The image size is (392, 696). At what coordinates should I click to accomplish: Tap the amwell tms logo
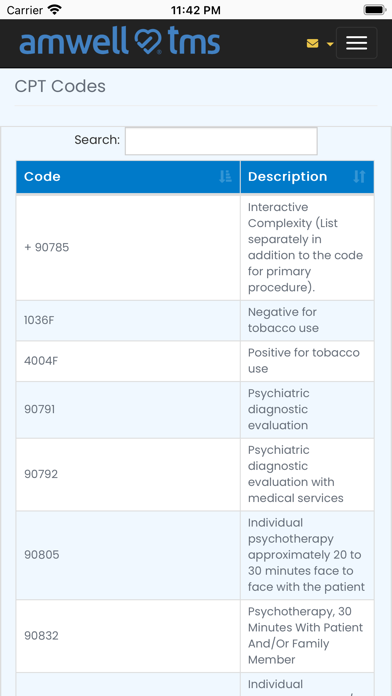click(120, 41)
